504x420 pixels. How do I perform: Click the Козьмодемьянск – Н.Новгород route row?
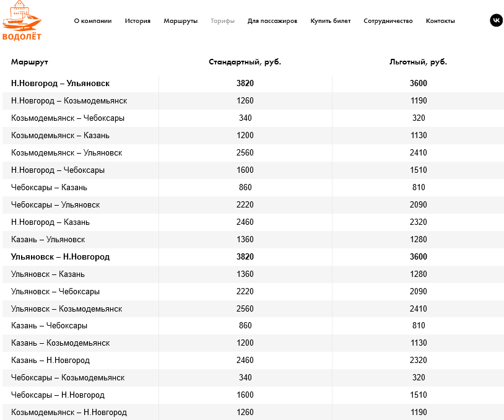[253, 412]
